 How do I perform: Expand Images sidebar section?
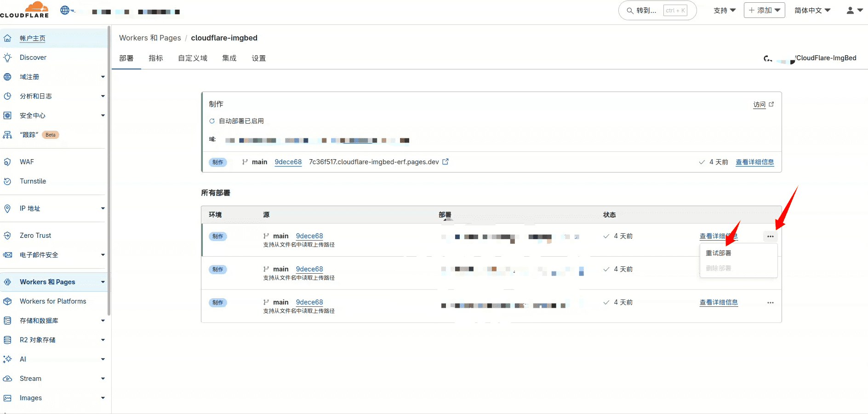(103, 398)
